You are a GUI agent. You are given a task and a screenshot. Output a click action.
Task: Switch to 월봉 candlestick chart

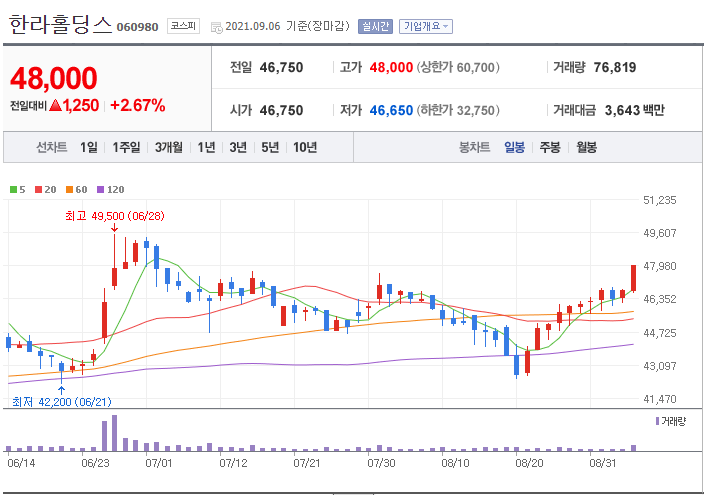click(x=586, y=147)
